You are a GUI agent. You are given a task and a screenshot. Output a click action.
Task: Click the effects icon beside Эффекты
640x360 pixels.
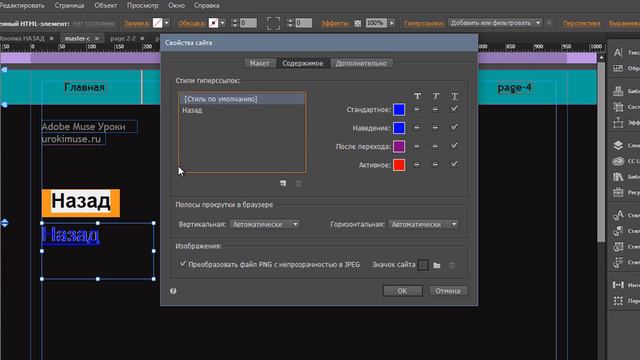point(358,23)
